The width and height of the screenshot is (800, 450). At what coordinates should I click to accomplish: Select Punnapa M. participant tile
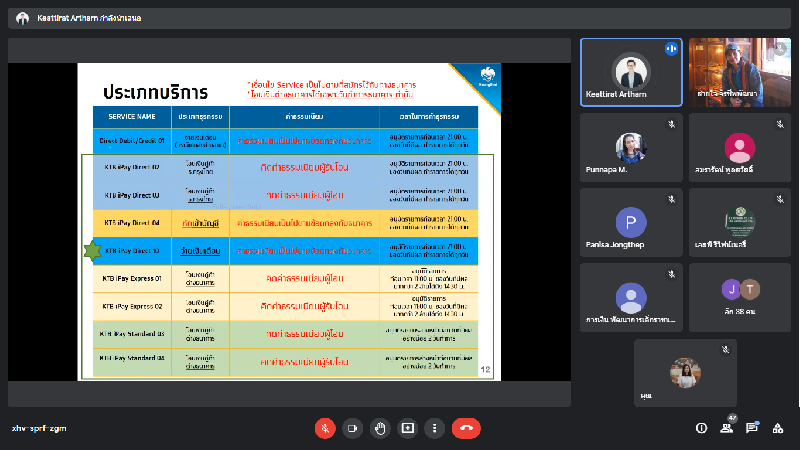coord(631,149)
